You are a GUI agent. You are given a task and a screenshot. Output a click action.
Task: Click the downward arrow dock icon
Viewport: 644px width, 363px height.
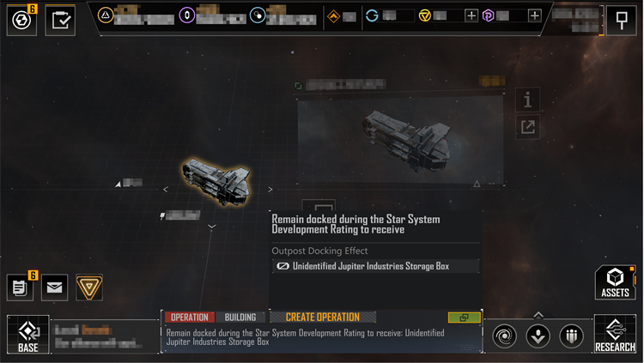click(538, 336)
